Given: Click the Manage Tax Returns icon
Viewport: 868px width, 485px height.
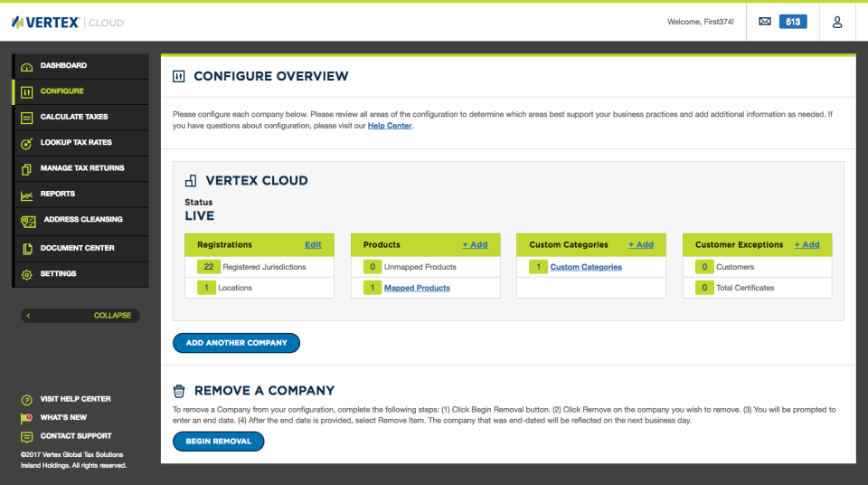Looking at the screenshot, I should pyautogui.click(x=26, y=168).
